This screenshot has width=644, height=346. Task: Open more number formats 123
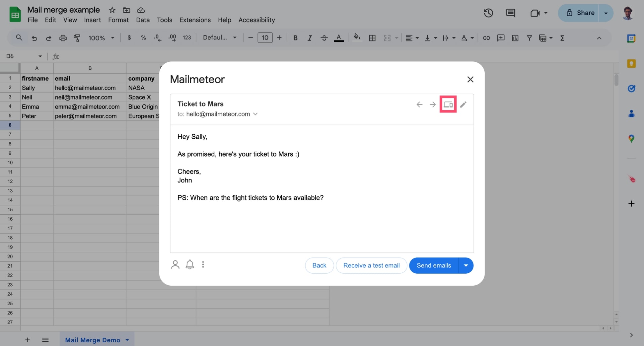point(187,38)
